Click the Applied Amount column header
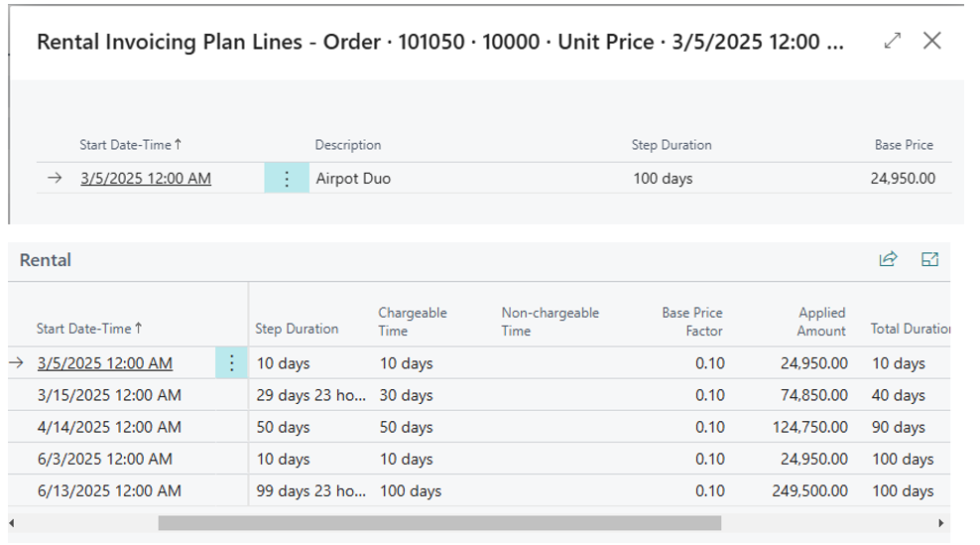Image resolution: width=980 pixels, height=545 pixels. point(821,322)
